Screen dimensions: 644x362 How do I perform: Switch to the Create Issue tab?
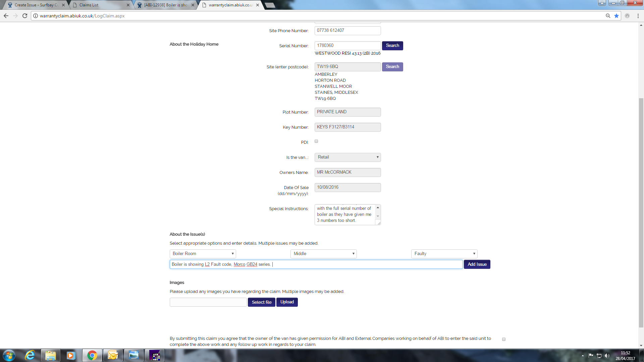pyautogui.click(x=35, y=5)
